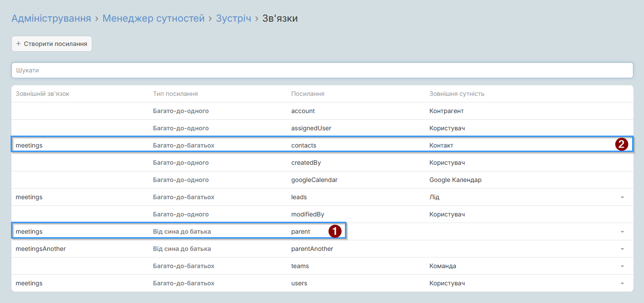
Task: Expand the row menu for the parent link
Action: pos(622,232)
